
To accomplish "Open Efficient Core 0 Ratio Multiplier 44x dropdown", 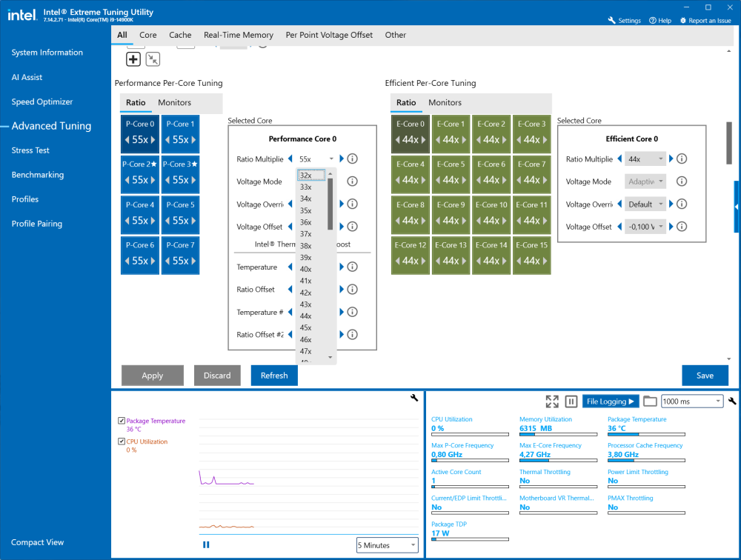I will coord(645,159).
